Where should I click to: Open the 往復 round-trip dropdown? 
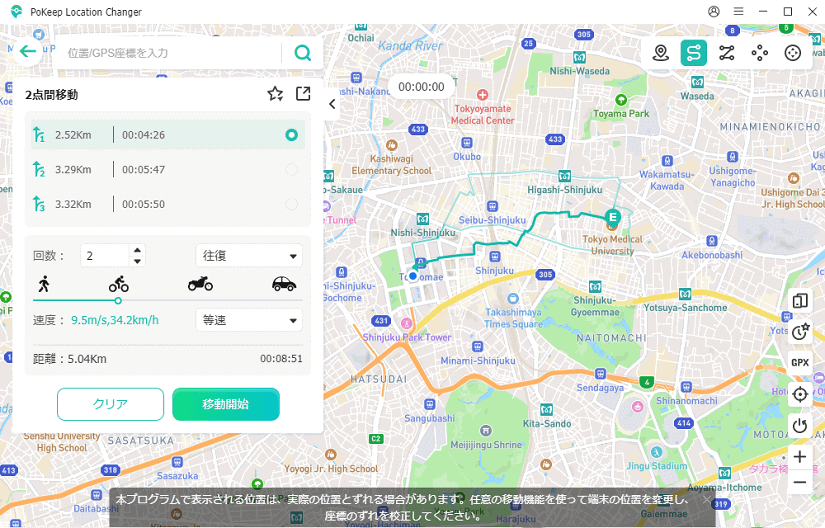(x=249, y=256)
